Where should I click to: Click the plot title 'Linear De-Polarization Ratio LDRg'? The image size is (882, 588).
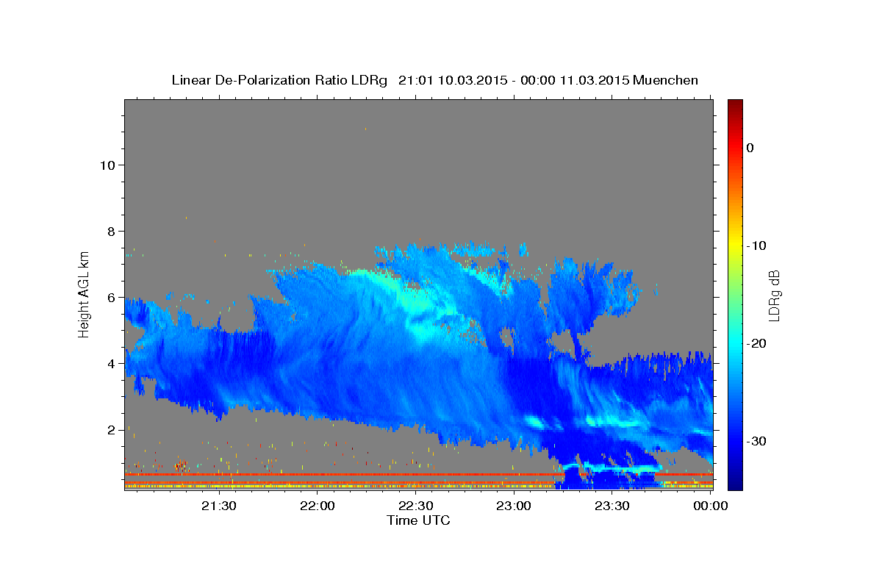[x=279, y=80]
